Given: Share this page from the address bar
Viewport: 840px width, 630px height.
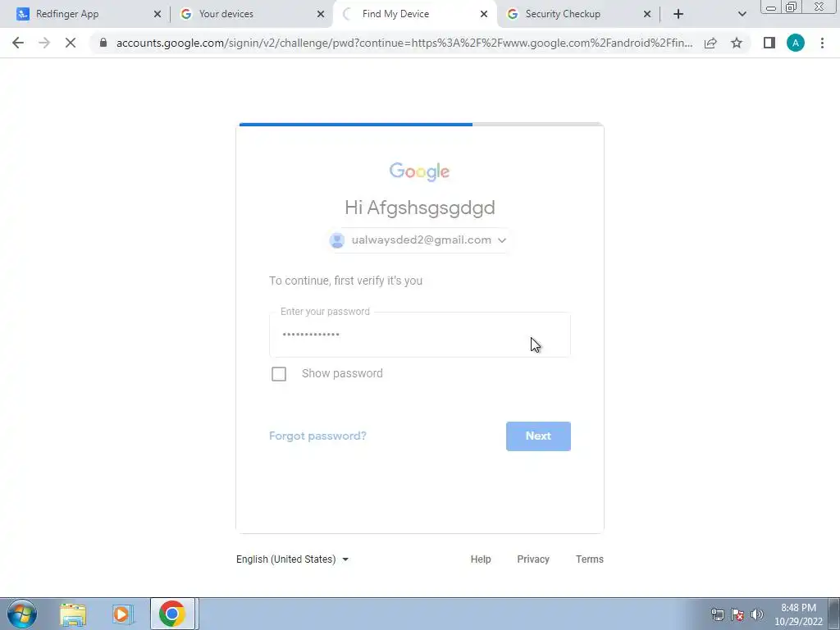Looking at the screenshot, I should 710,43.
